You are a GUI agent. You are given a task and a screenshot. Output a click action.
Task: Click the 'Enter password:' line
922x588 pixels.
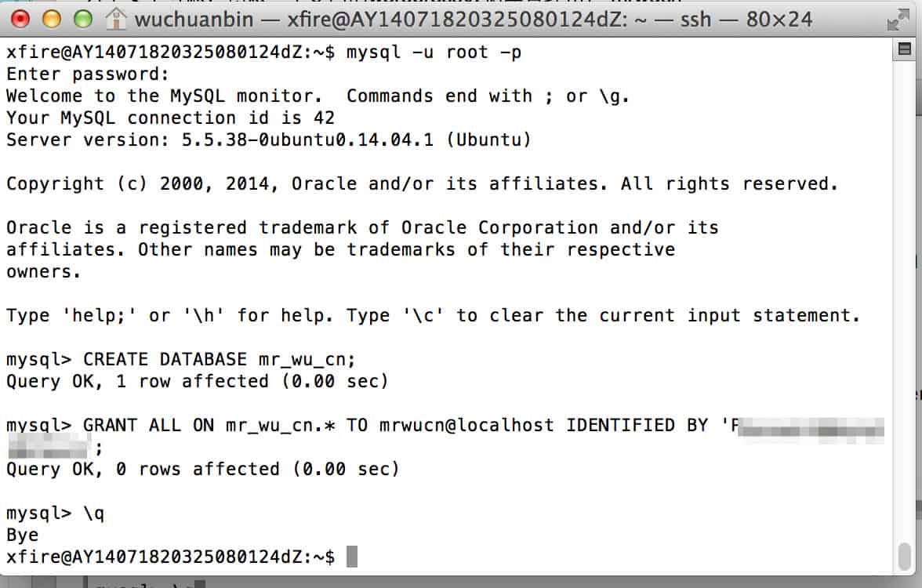88,74
